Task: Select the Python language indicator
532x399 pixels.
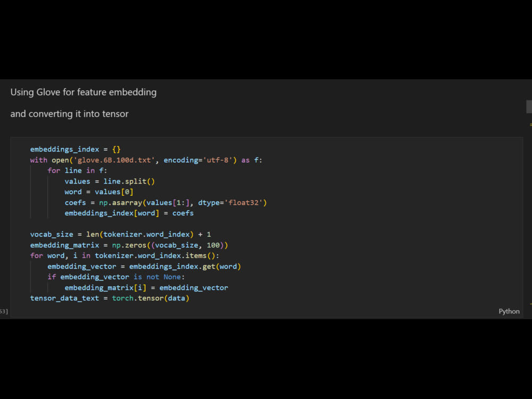Action: pyautogui.click(x=509, y=311)
